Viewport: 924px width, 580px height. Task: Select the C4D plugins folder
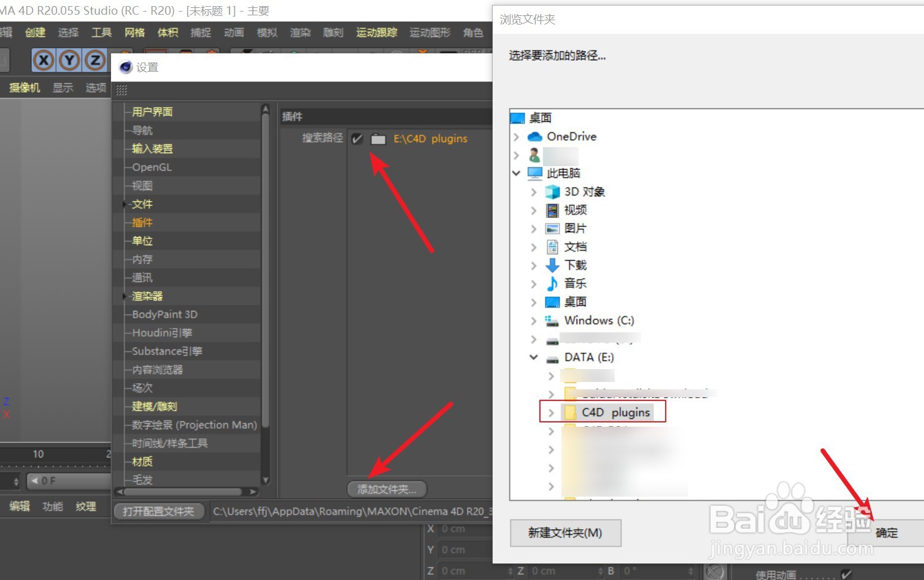(x=616, y=413)
